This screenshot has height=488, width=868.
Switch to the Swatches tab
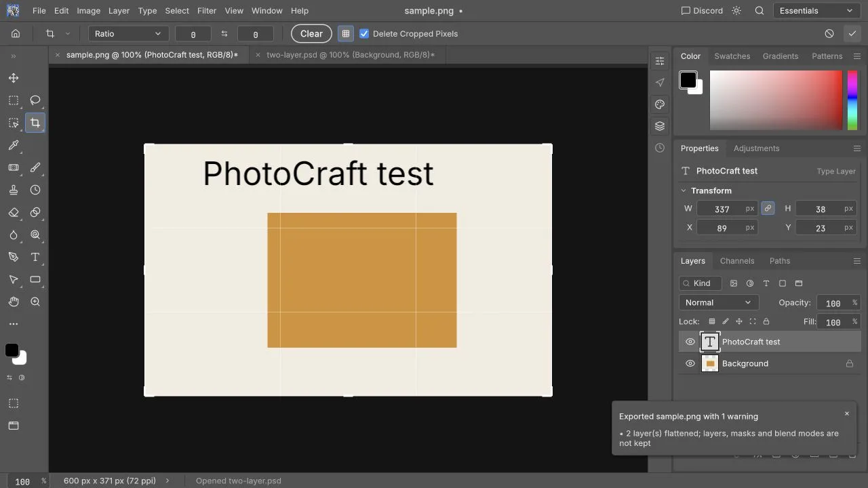coord(732,56)
